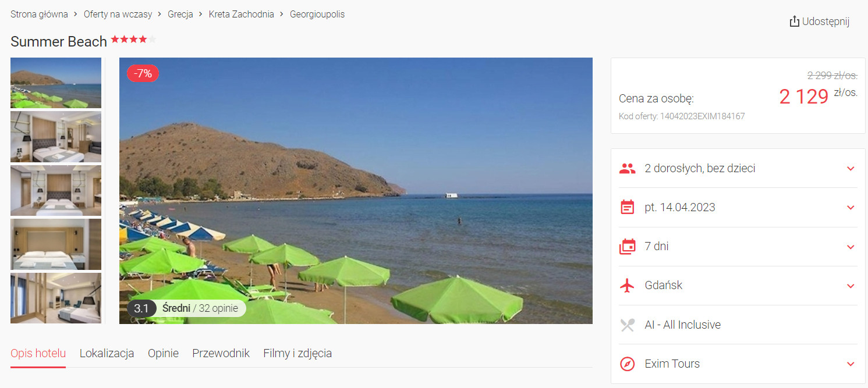The height and width of the screenshot is (388, 868).
Task: Click the compass icon for Exim Tours
Action: pos(627,364)
